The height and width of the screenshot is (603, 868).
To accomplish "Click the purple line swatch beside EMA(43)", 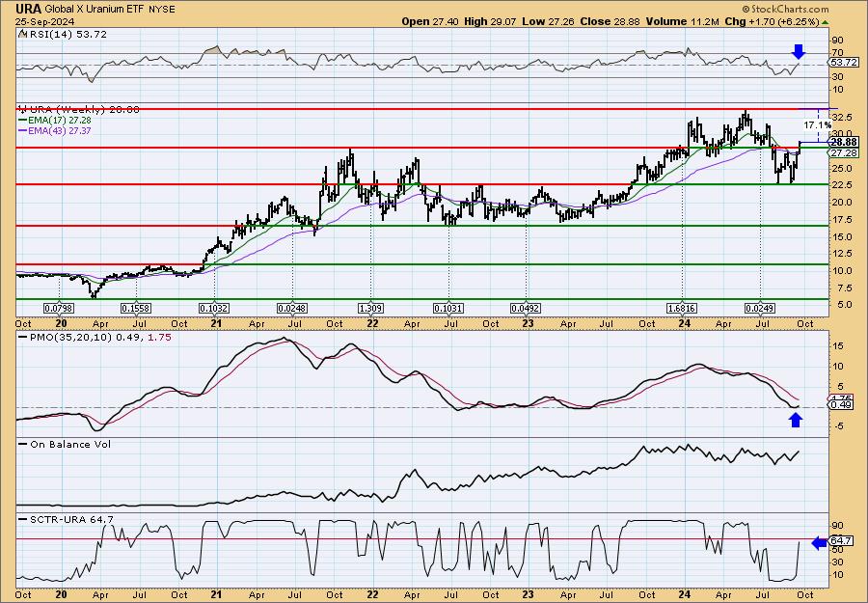I will point(22,131).
